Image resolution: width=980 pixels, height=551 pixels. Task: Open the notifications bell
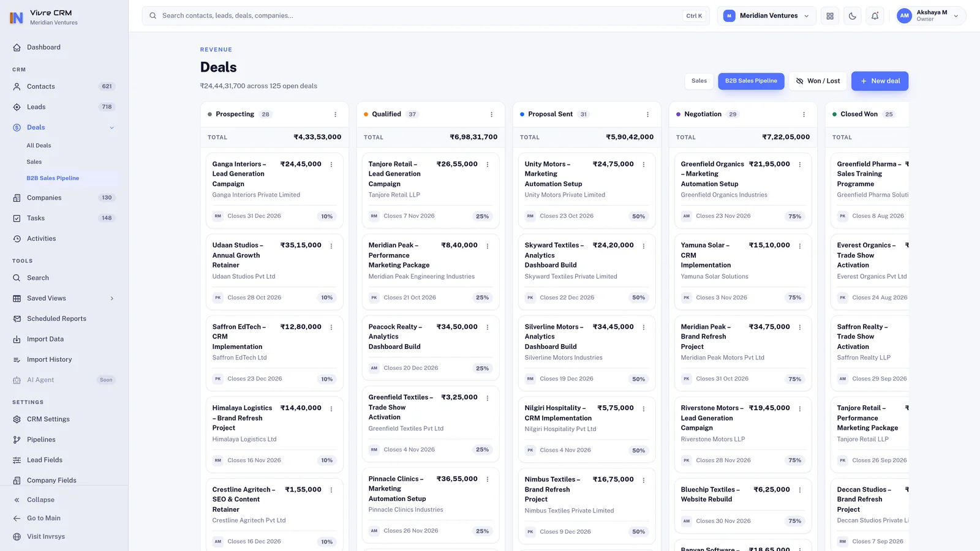pos(875,16)
